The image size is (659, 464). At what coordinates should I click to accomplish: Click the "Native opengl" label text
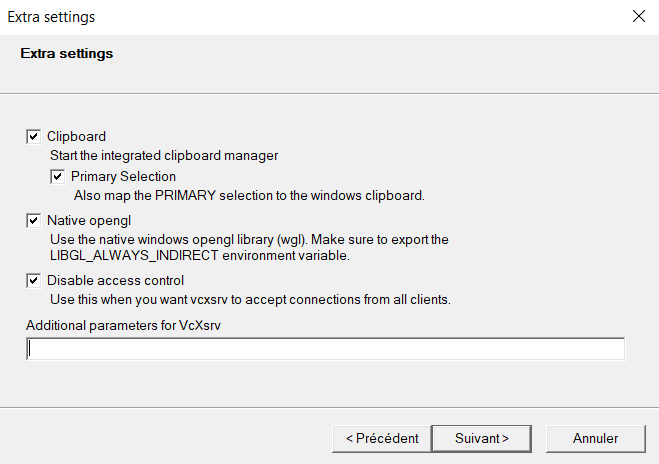point(89,220)
